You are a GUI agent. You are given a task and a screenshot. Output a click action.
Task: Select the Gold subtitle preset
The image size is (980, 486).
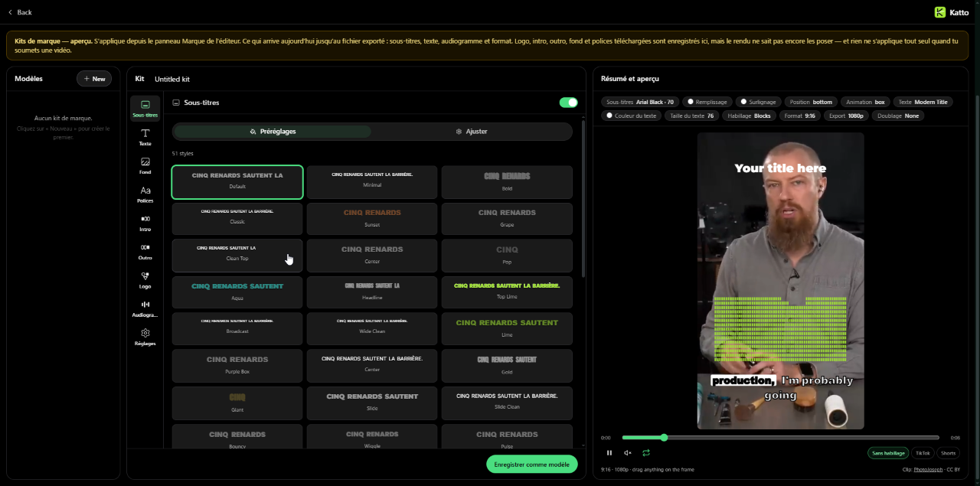coord(507,366)
